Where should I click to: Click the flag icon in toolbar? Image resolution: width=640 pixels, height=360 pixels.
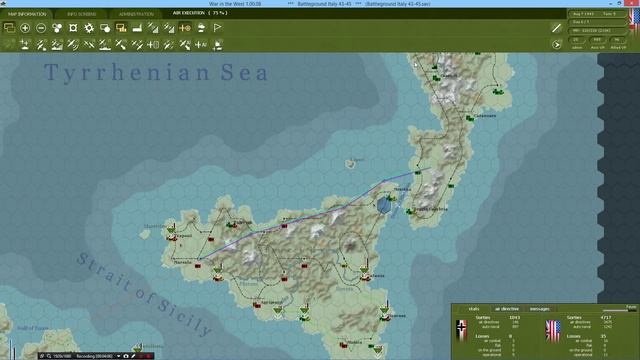click(217, 28)
